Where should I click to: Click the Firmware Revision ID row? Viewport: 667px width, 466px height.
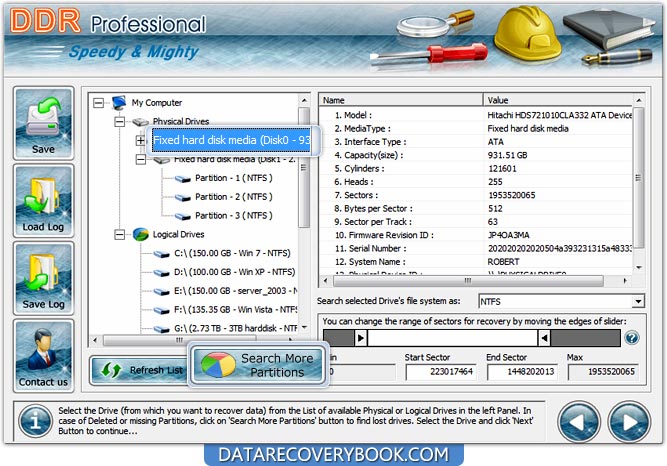476,235
